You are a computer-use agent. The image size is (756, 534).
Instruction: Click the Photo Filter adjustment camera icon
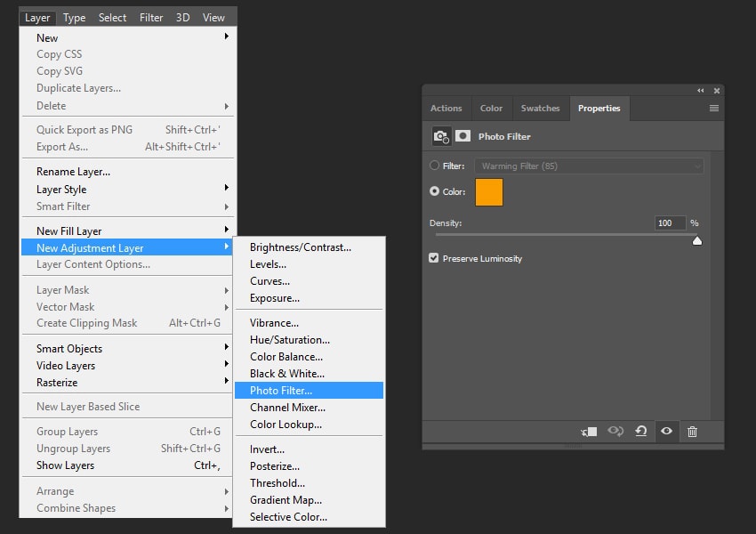click(x=441, y=136)
